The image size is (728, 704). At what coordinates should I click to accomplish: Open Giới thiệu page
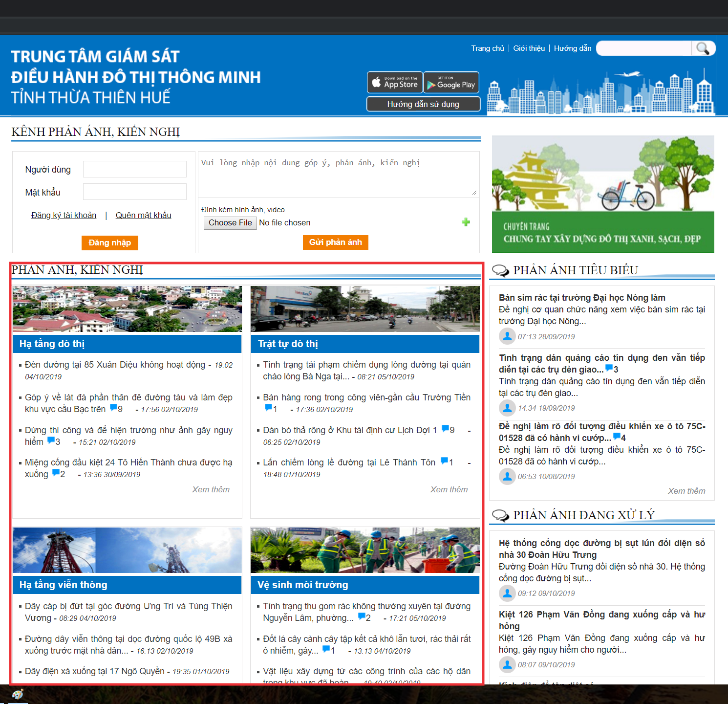coord(529,48)
